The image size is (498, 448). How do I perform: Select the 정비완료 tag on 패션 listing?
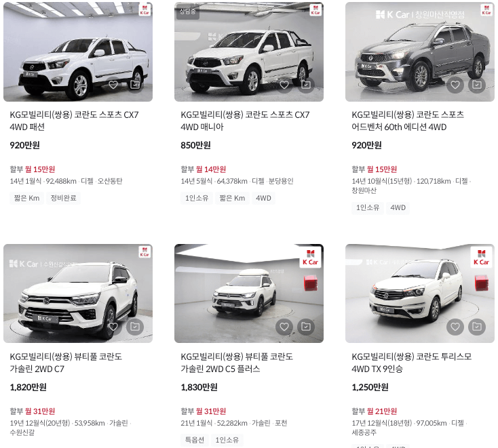64,198
